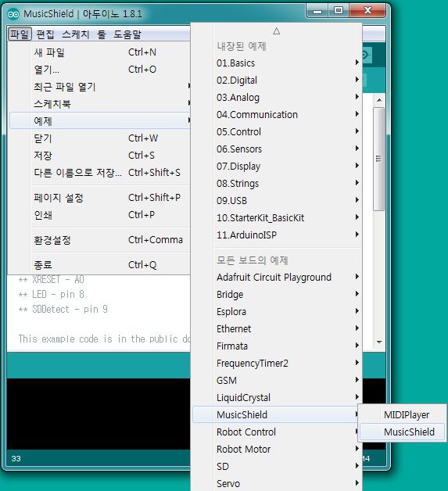Screen dimensions: 448x491
Task: Open the 편집 menu
Action: point(45,34)
